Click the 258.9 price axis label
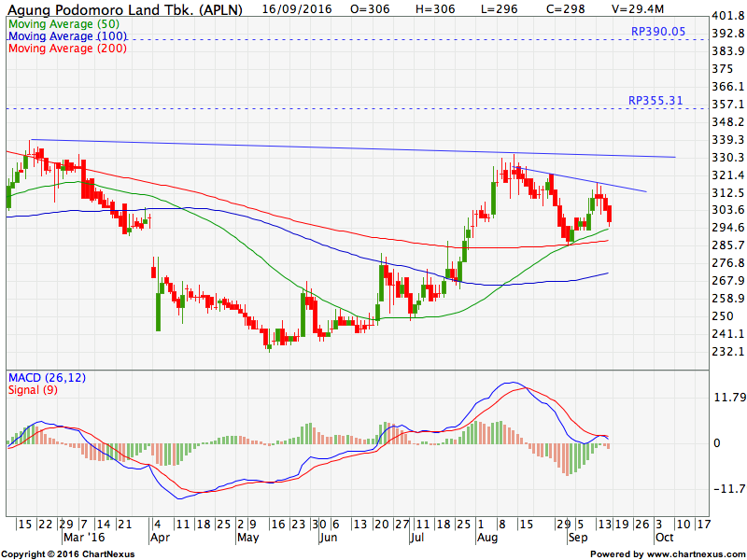 click(727, 298)
